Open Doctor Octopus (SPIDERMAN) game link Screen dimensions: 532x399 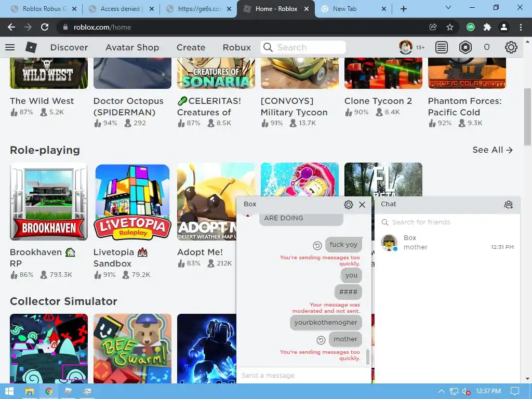pos(128,107)
